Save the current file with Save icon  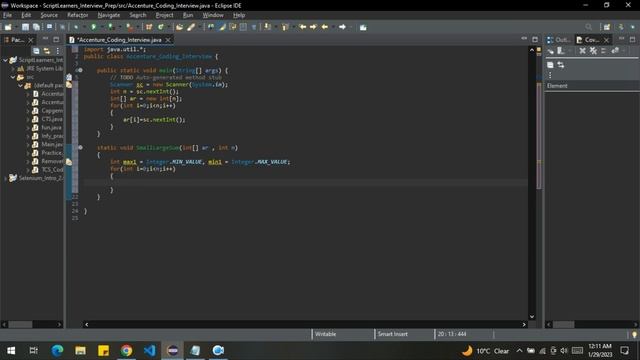coord(25,27)
